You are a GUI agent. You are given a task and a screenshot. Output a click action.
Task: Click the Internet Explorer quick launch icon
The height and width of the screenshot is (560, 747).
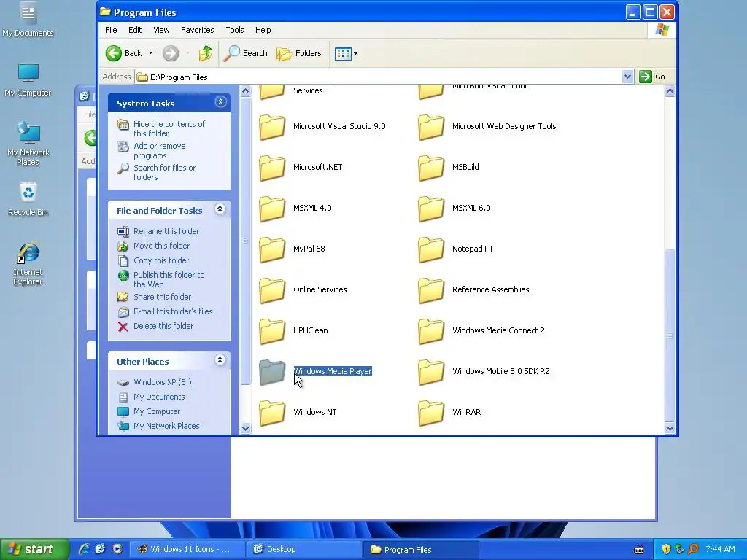click(85, 549)
